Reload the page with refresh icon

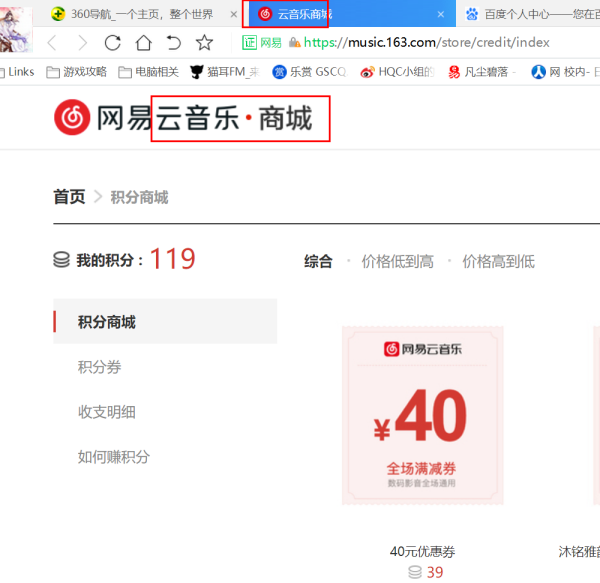[x=112, y=43]
